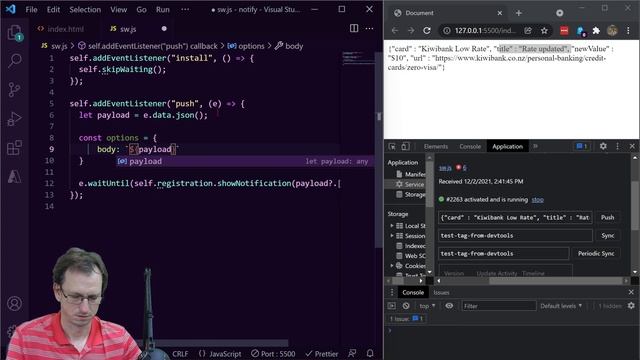640x360 pixels.
Task: Reload the page in Chrome
Action: pos(427,31)
